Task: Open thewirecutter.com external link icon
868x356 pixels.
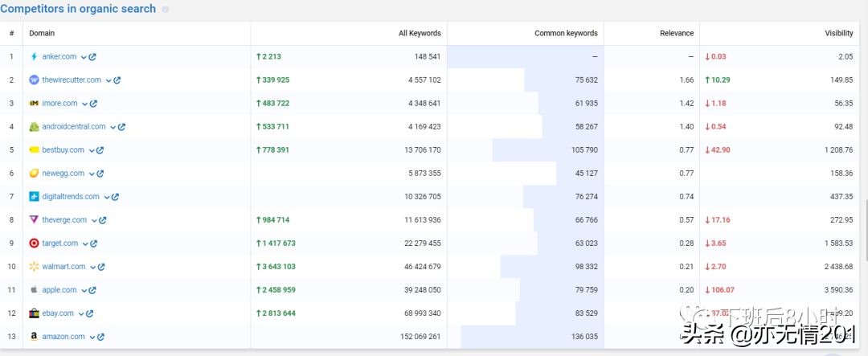Action: coord(117,80)
